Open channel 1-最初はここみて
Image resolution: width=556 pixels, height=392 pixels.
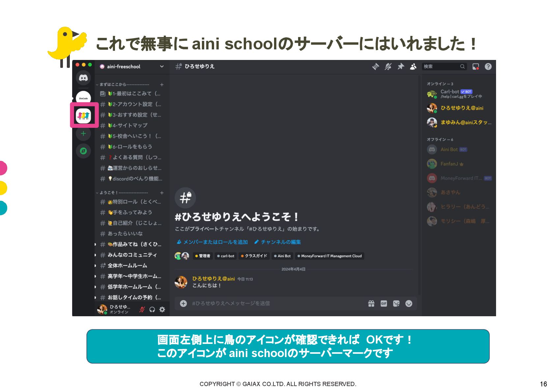pos(131,94)
